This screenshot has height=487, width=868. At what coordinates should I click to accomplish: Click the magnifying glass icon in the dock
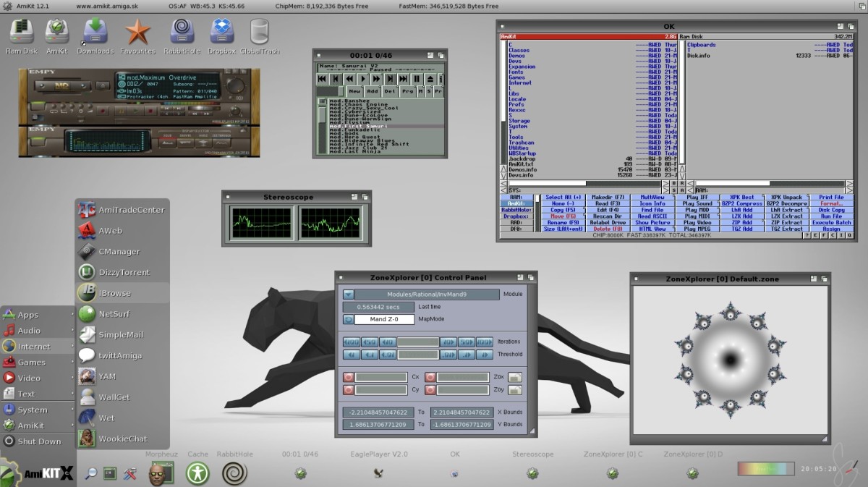click(90, 473)
